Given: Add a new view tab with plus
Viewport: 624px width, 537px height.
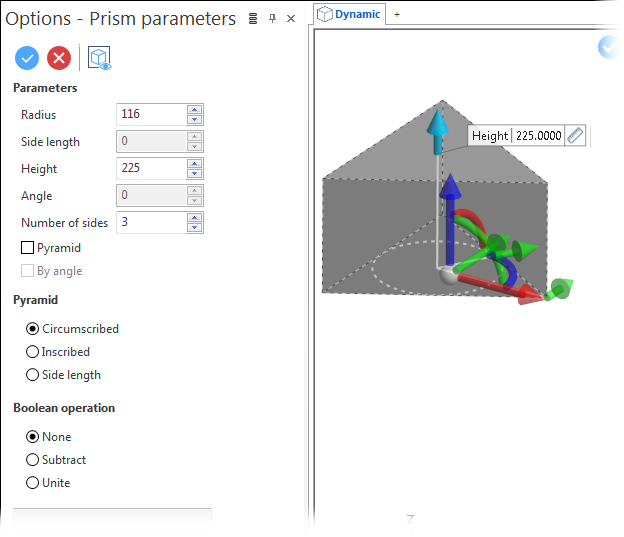Looking at the screenshot, I should click(x=397, y=15).
